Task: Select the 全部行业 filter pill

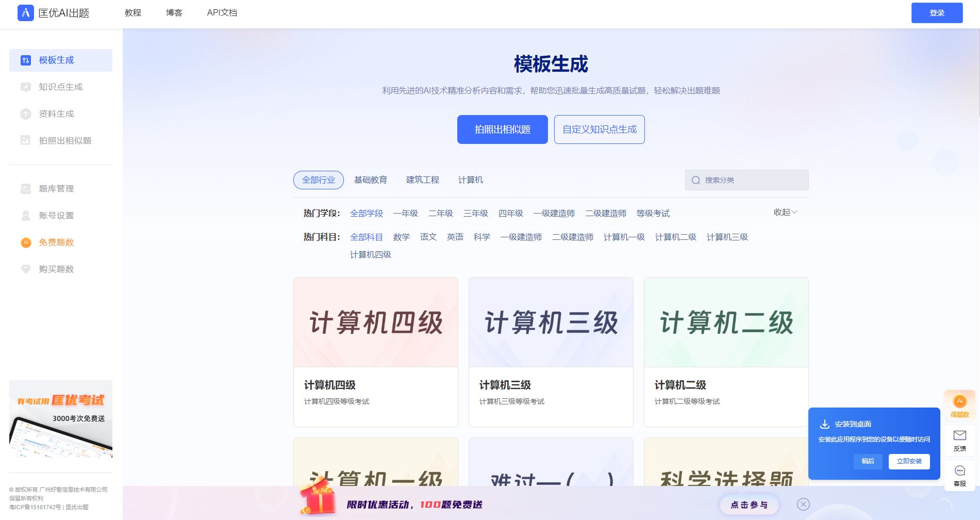Action: point(318,180)
